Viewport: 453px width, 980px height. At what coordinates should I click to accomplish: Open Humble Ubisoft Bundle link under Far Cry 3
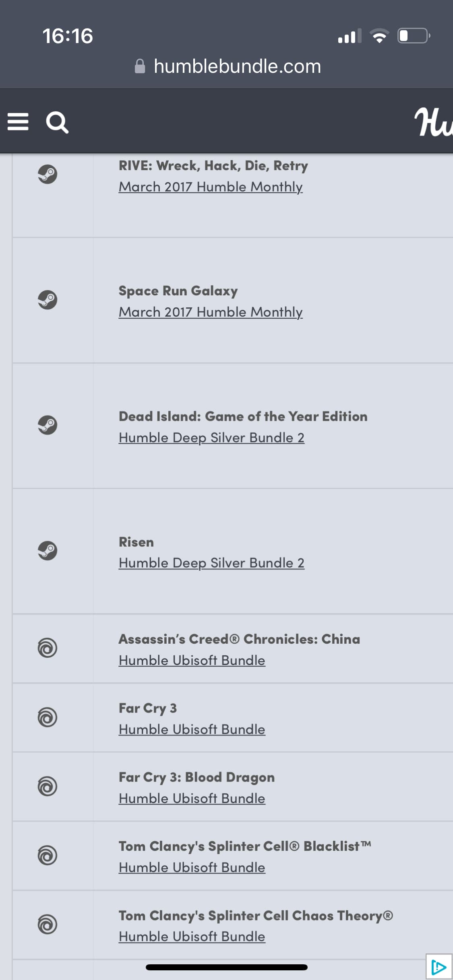click(192, 729)
